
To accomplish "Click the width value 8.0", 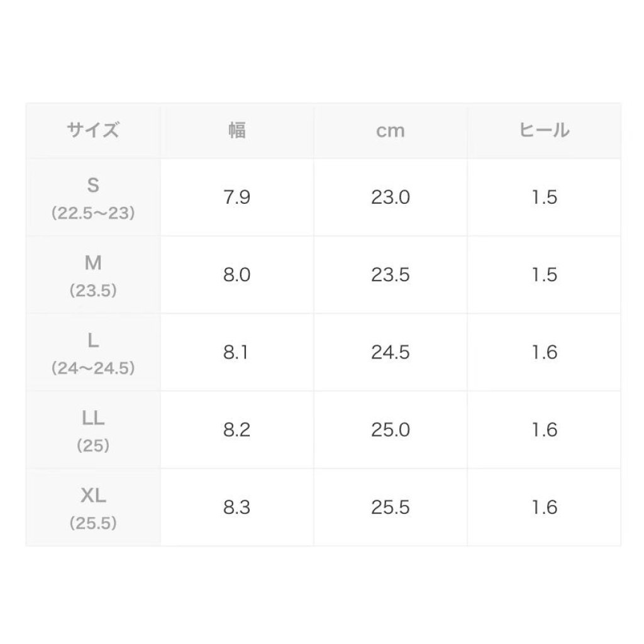I will 236,275.
